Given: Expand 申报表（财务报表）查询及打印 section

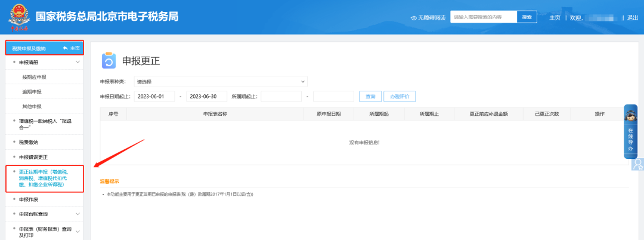Looking at the screenshot, I should click(x=78, y=229).
